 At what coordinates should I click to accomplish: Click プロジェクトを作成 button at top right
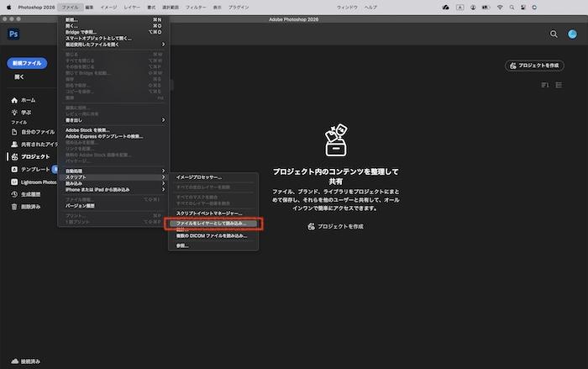point(534,66)
